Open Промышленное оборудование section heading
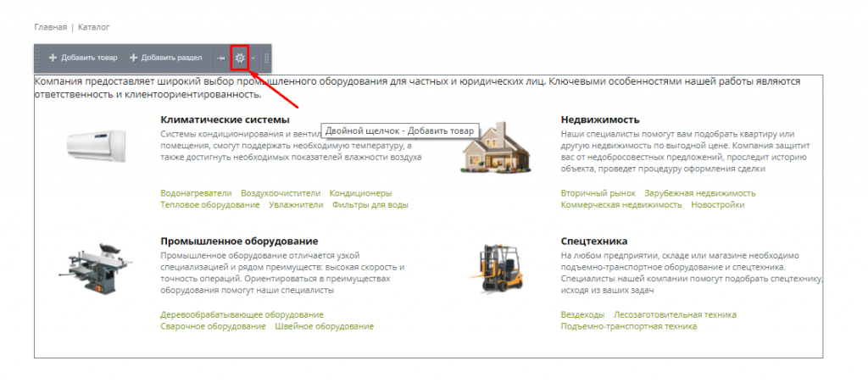Viewport: 868px width, 383px height. click(x=239, y=241)
